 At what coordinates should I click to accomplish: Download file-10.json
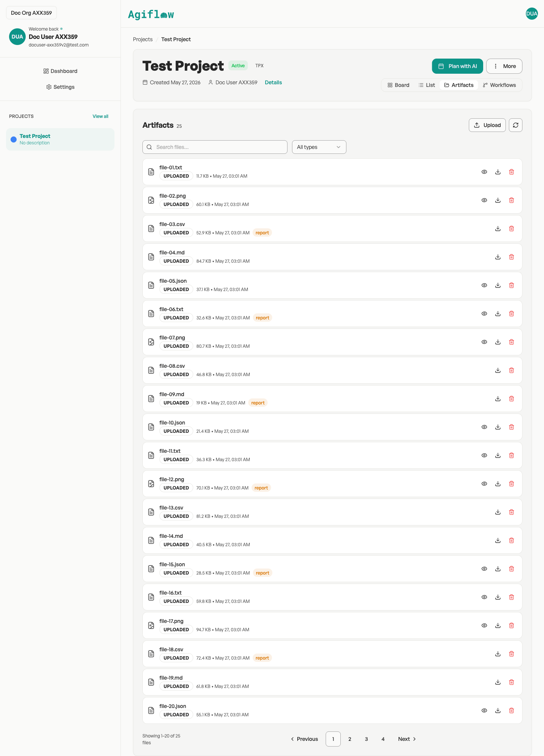[x=498, y=427]
